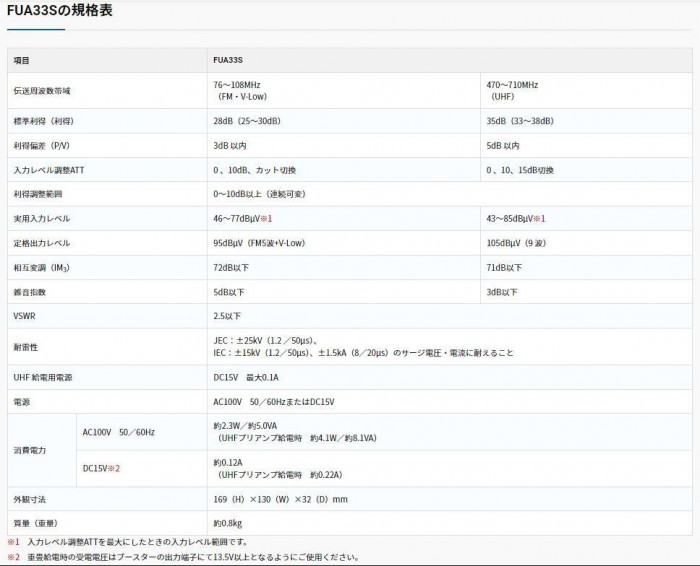Viewport: 700px width, 566px height.
Task: Click the '約2.3W／約5.0VA' value
Action: coord(245,426)
